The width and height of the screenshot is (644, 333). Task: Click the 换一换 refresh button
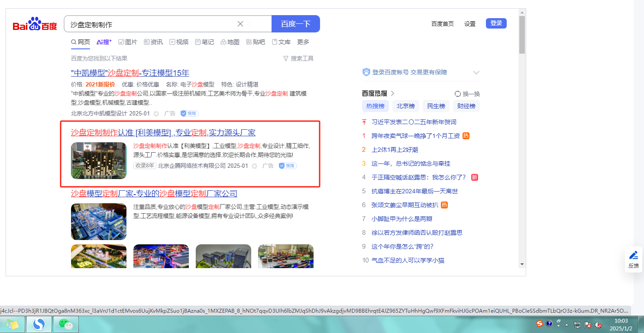[x=467, y=94]
